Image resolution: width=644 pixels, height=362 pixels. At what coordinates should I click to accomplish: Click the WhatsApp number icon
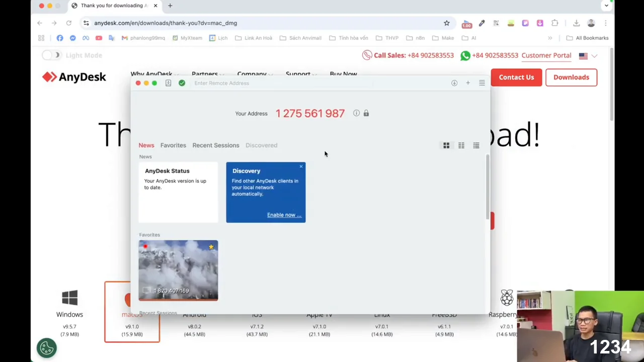pos(465,55)
